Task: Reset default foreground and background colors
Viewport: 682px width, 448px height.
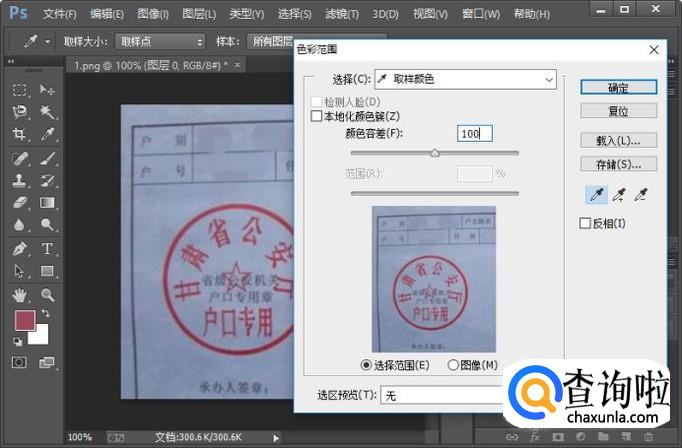Action: pos(17,342)
